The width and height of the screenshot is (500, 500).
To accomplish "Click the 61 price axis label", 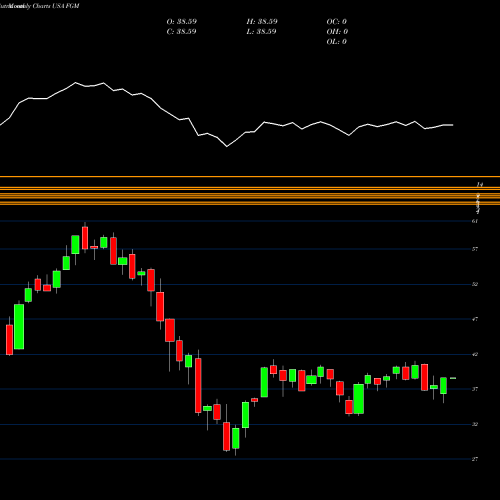I will point(475,221).
